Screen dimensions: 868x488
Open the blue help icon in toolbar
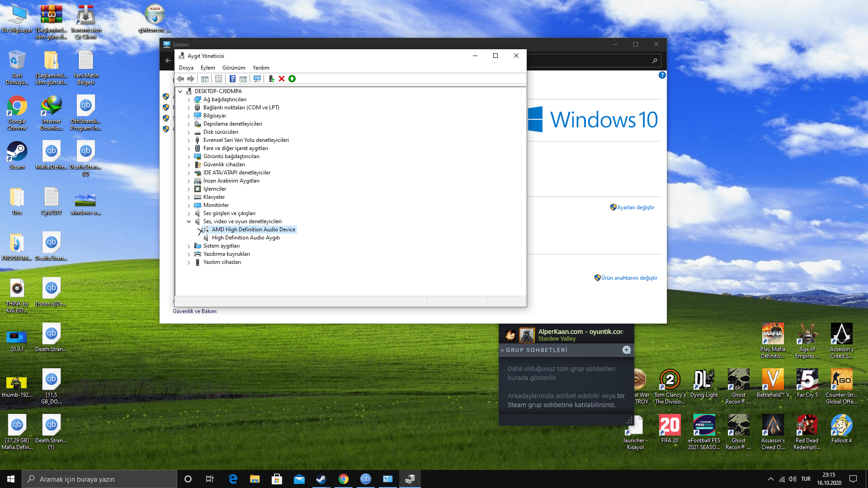pos(232,79)
